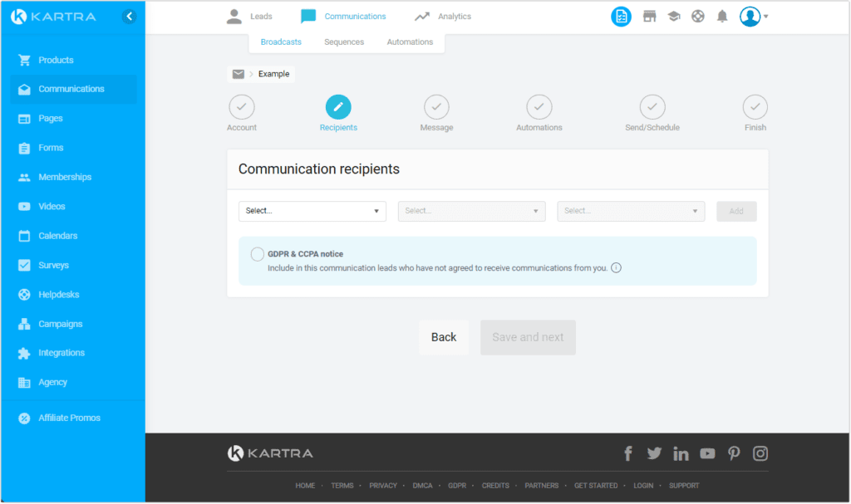
Task: Click the Example breadcrumb
Action: [273, 74]
